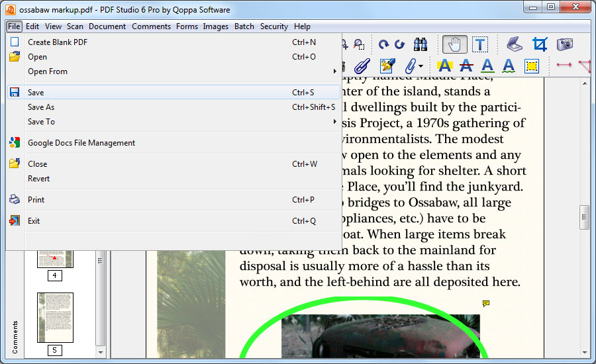Image resolution: width=596 pixels, height=364 pixels.
Task: Select the Underline text tool
Action: click(487, 66)
